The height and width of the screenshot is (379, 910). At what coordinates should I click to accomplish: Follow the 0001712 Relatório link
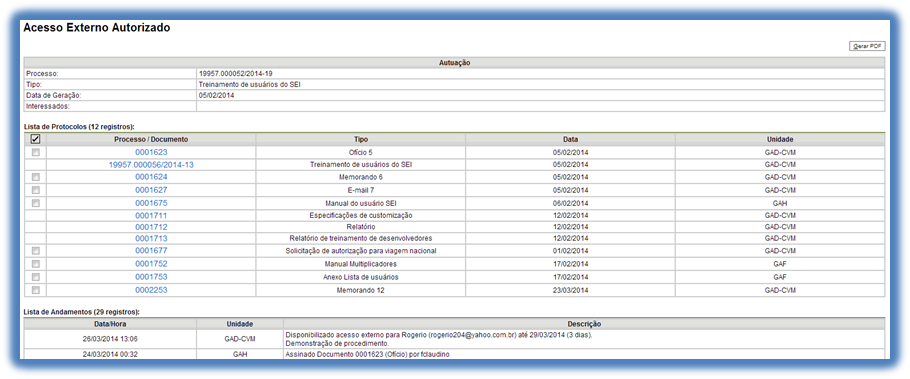coord(151,227)
